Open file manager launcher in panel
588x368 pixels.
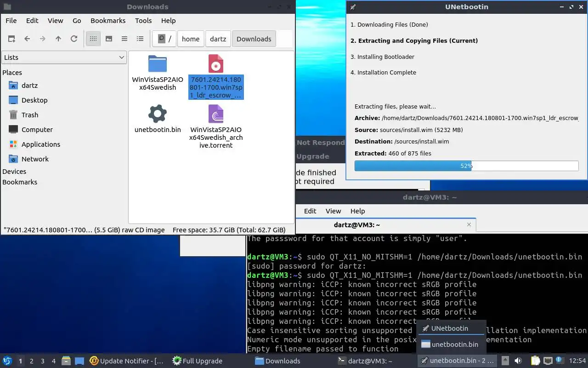[66, 361]
